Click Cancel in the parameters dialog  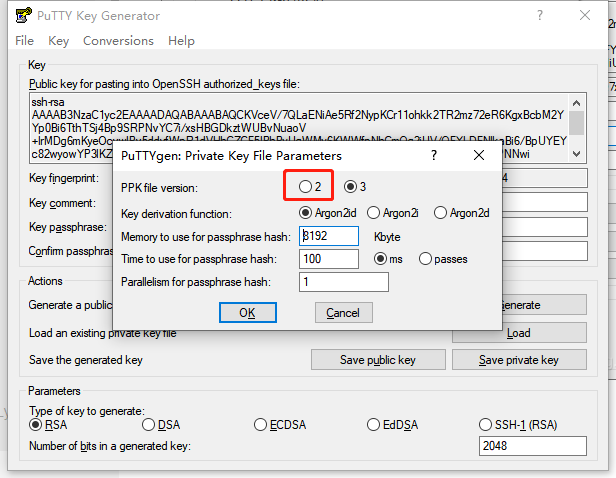[343, 313]
